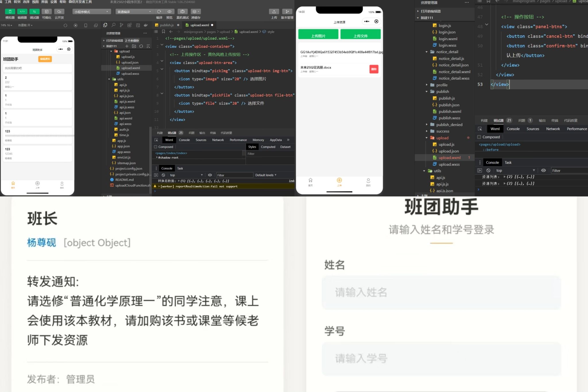
Task: Click the 上传 upload toolbar icon
Action: pos(274,11)
